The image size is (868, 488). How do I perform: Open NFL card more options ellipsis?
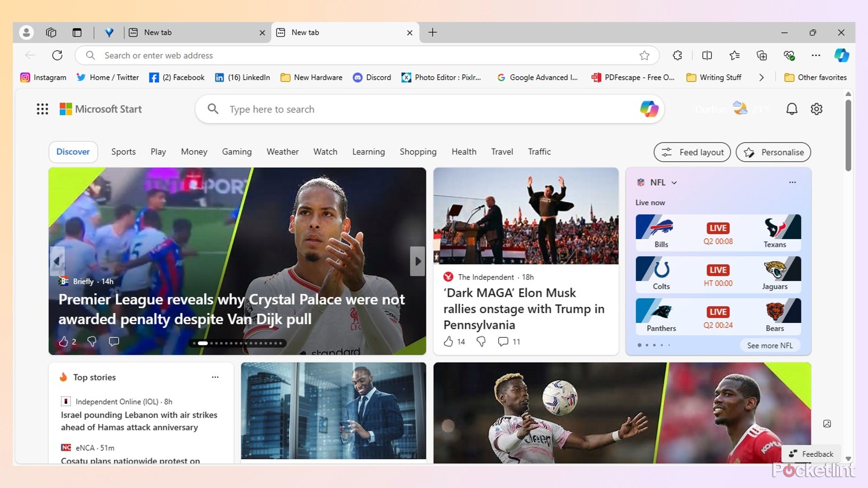click(x=792, y=182)
